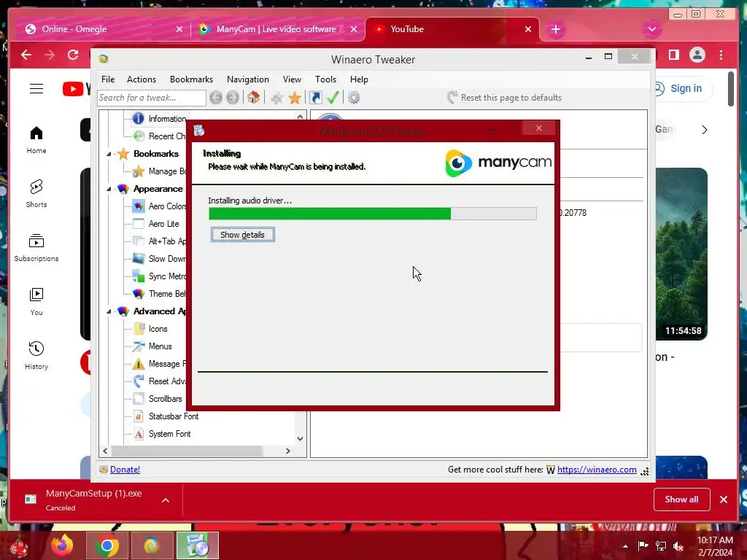
Task: Click the tree horizontal scrollbar
Action: (187, 451)
